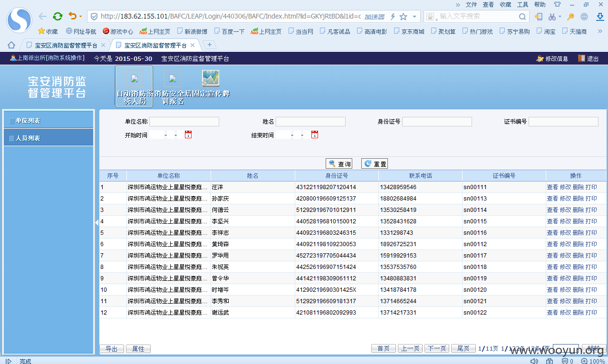This screenshot has width=608, height=364.
Task: Click the home icon beside the tabs
Action: pyautogui.click(x=11, y=45)
